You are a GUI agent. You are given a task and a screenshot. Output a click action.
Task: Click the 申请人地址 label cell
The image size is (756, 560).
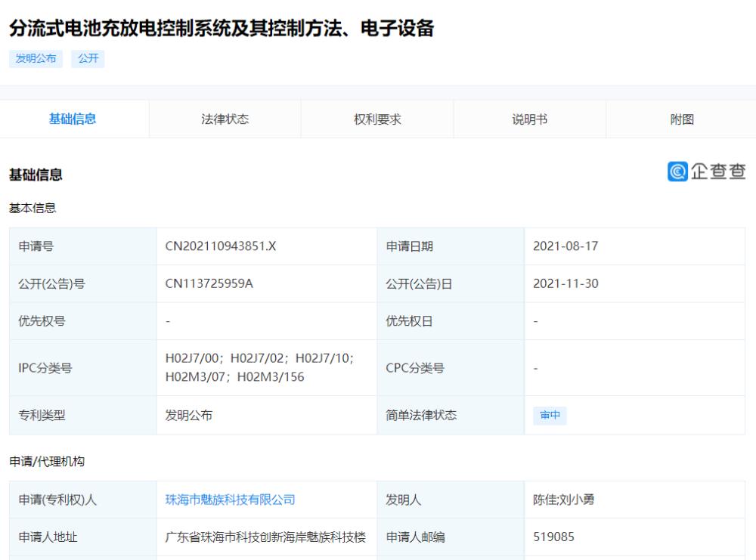coord(83,537)
